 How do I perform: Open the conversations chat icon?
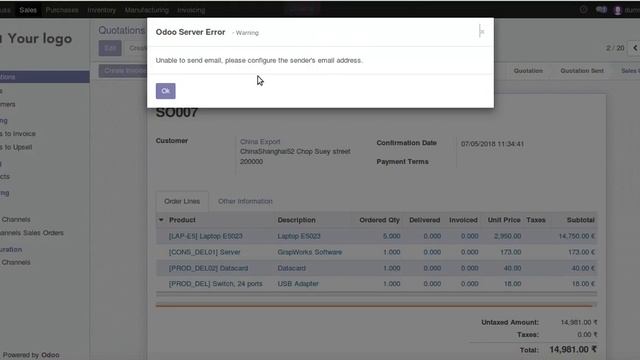pos(601,10)
